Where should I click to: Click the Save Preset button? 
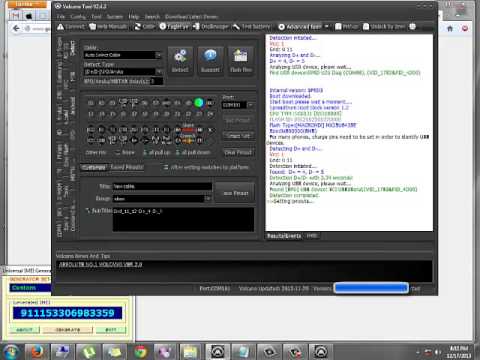tap(236, 193)
